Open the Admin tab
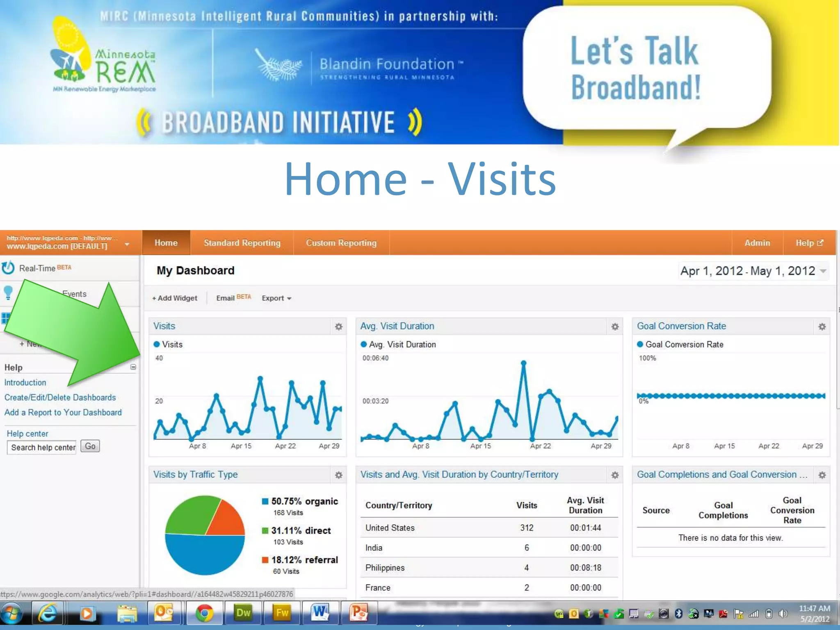 pyautogui.click(x=757, y=243)
